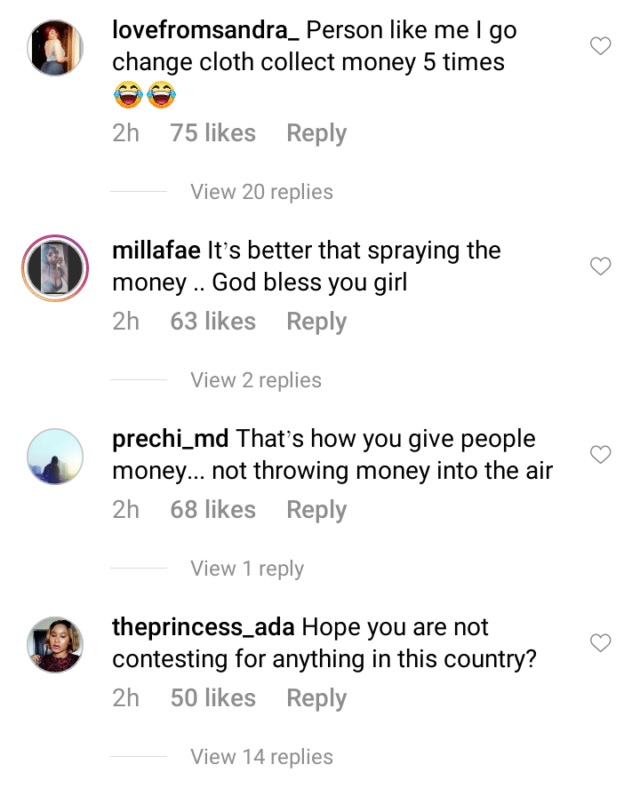
Task: Tap the heart beside millafae's comment
Action: 600,266
